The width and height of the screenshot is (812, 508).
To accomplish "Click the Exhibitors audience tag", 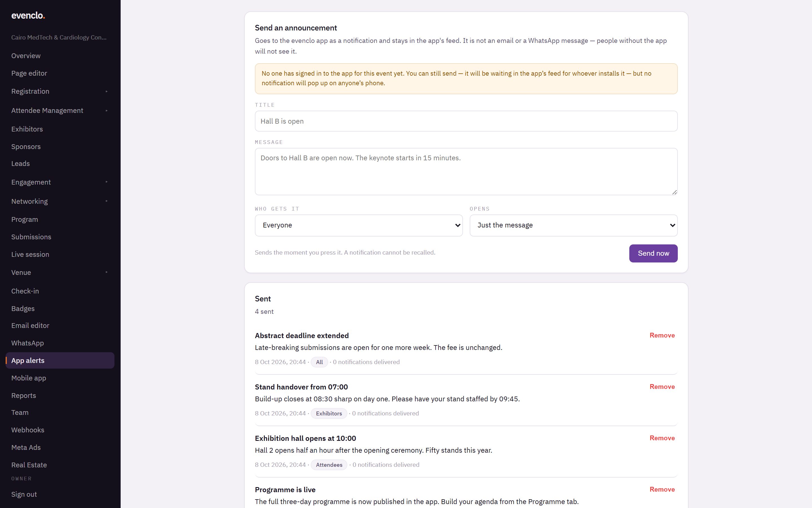I will click(x=329, y=413).
